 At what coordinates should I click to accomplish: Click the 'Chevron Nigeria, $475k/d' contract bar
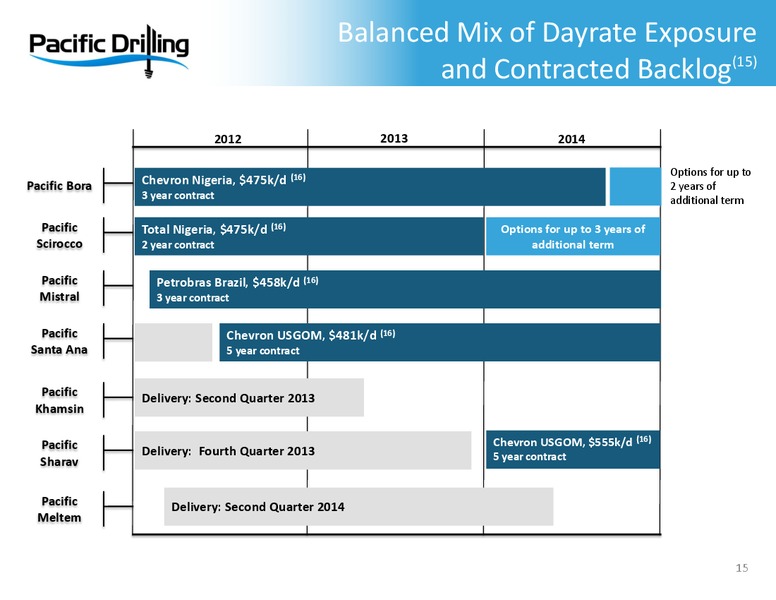(x=370, y=187)
